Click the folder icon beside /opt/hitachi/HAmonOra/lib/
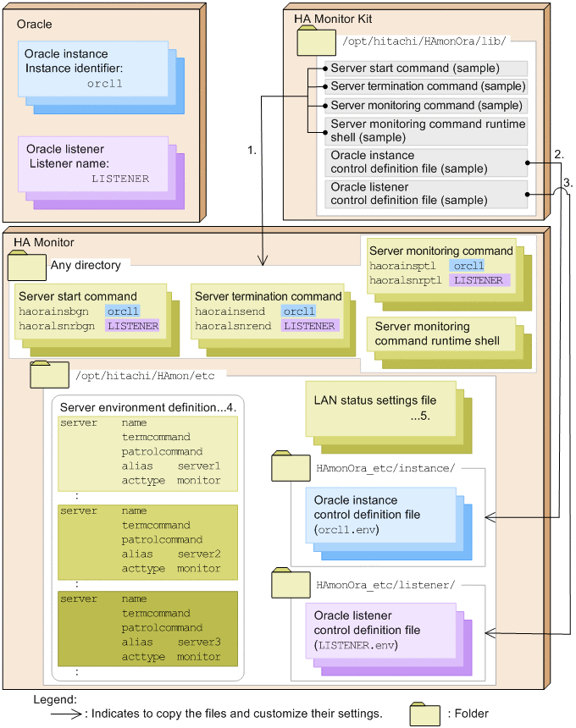576x728 pixels. coord(316,41)
